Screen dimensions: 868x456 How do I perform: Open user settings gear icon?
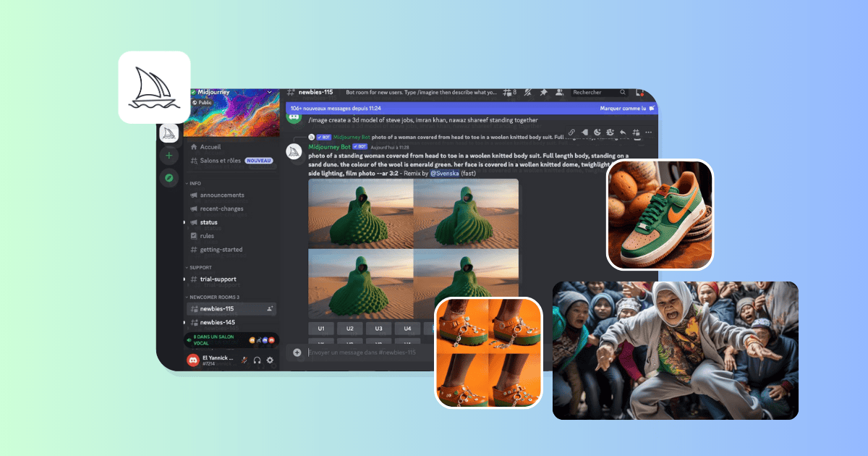270,360
